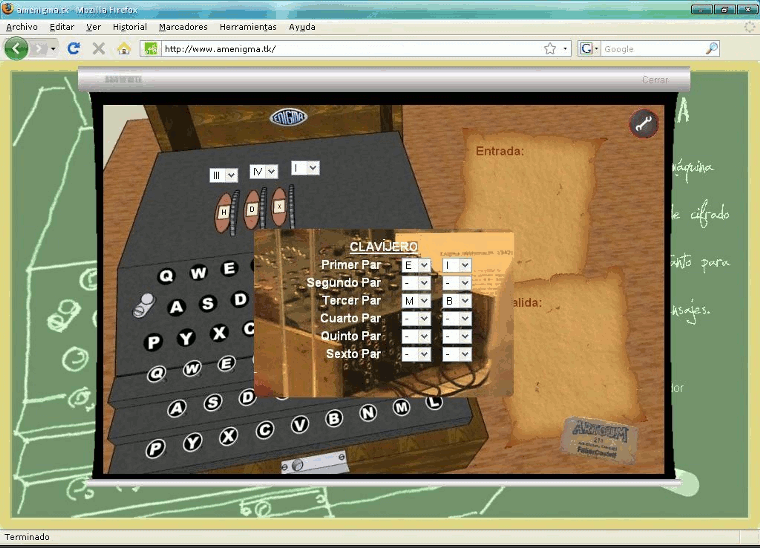
Task: Click the CLAVIJERO heading
Action: point(383,247)
